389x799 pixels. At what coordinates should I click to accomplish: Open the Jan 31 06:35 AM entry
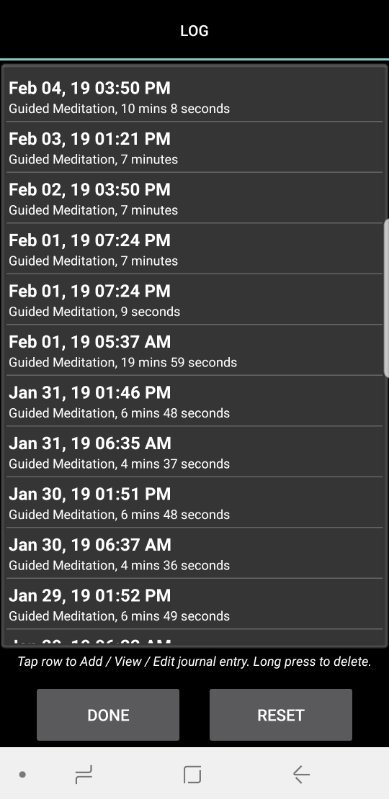pyautogui.click(x=194, y=451)
